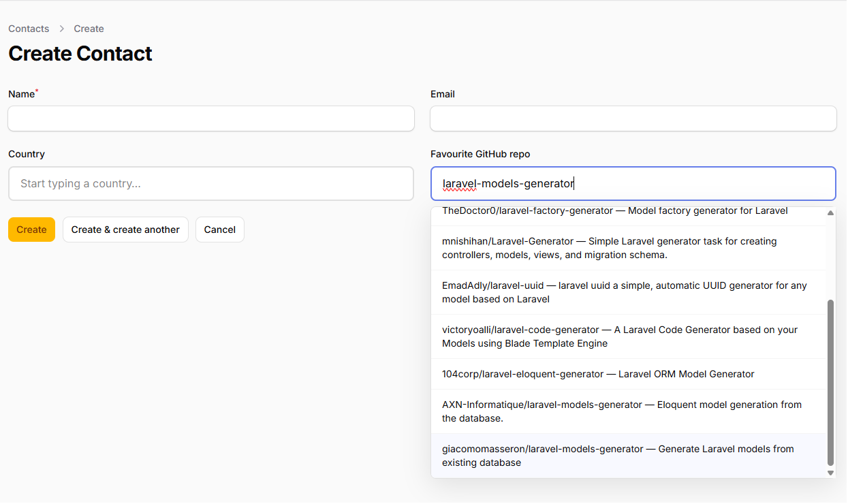Choose TheDoctor0/laravel-factory-generator suggestion
Viewport: 848px width, 504px height.
coord(628,215)
